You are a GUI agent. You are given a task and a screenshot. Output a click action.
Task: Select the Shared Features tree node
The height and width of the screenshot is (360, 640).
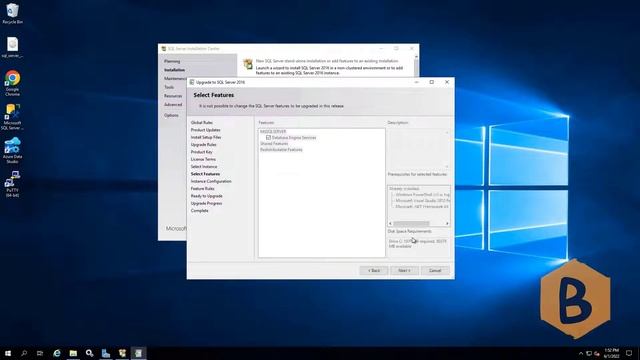(x=274, y=144)
